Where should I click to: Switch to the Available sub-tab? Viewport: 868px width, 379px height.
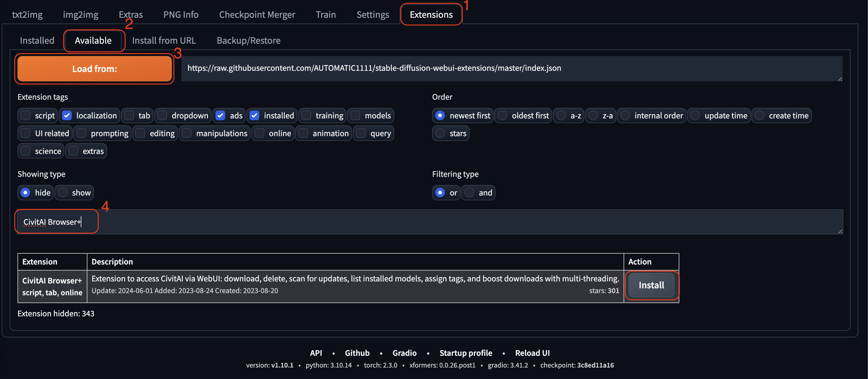coord(93,40)
